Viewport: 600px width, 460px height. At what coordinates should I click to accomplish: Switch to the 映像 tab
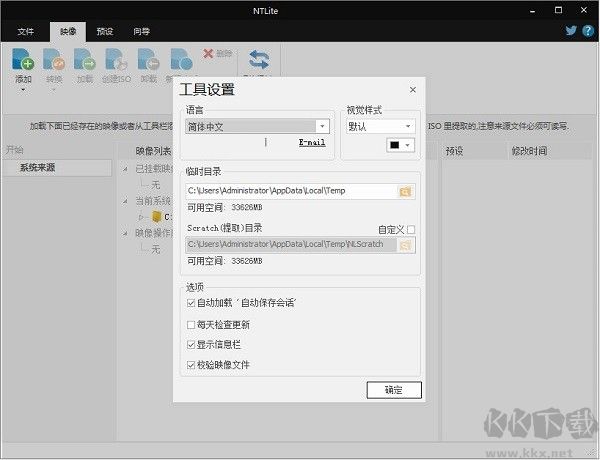pos(68,31)
